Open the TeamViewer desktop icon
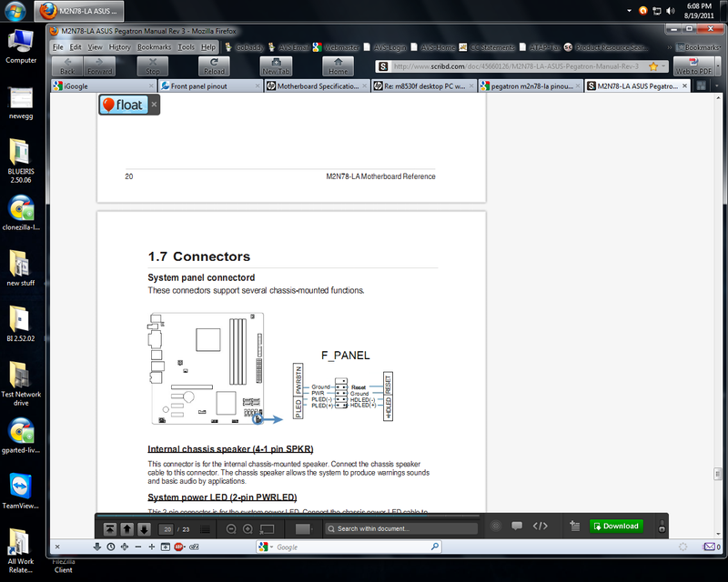 pyautogui.click(x=21, y=491)
